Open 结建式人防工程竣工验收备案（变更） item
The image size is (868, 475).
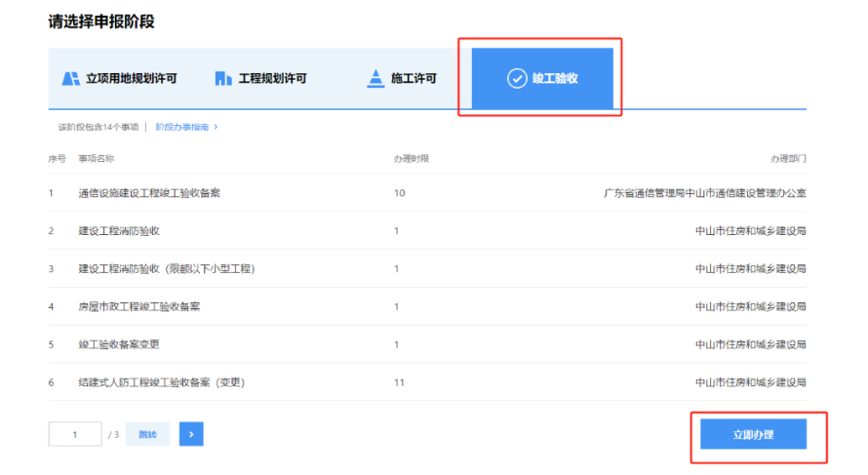[161, 382]
